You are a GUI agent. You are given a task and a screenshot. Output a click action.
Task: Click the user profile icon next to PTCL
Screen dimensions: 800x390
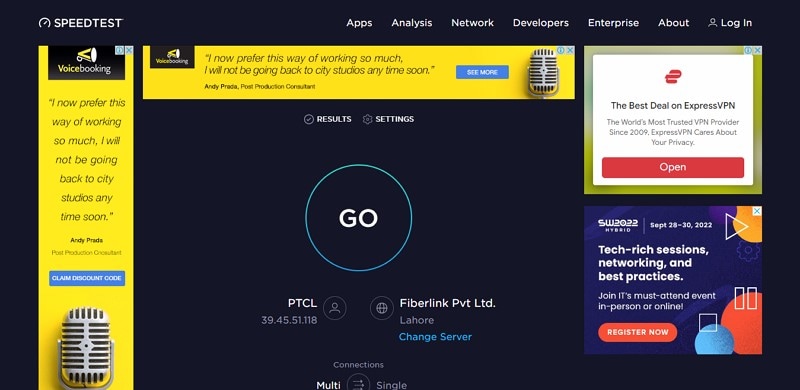point(335,308)
